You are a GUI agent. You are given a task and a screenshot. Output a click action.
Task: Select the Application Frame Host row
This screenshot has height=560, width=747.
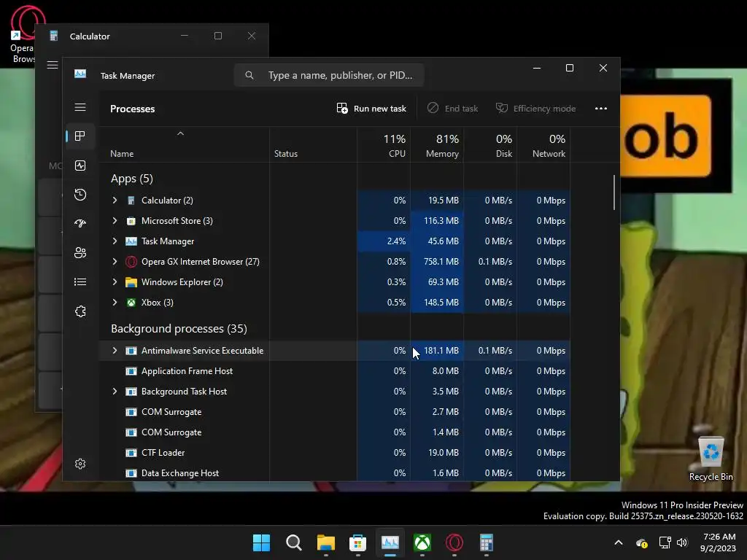tap(334, 371)
